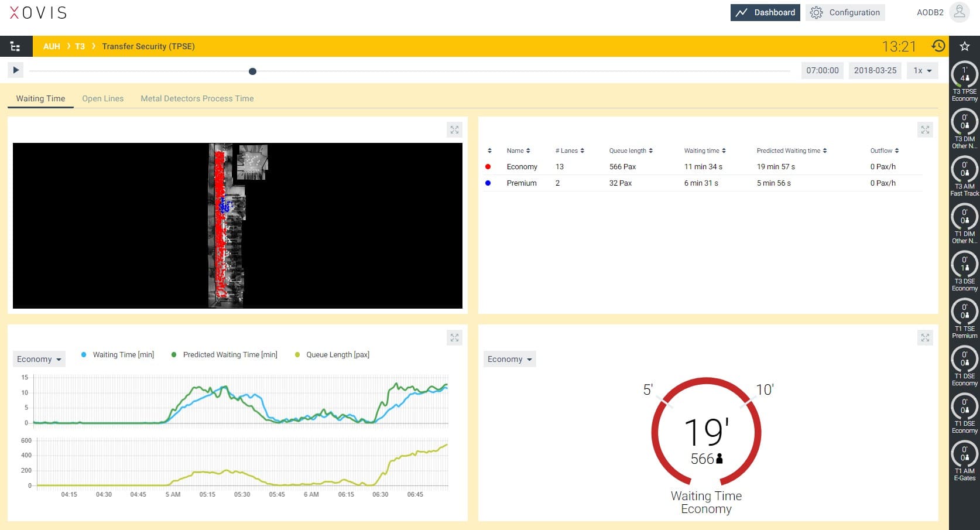Open the location tree hierarchy icon
980x530 pixels.
coord(16,47)
